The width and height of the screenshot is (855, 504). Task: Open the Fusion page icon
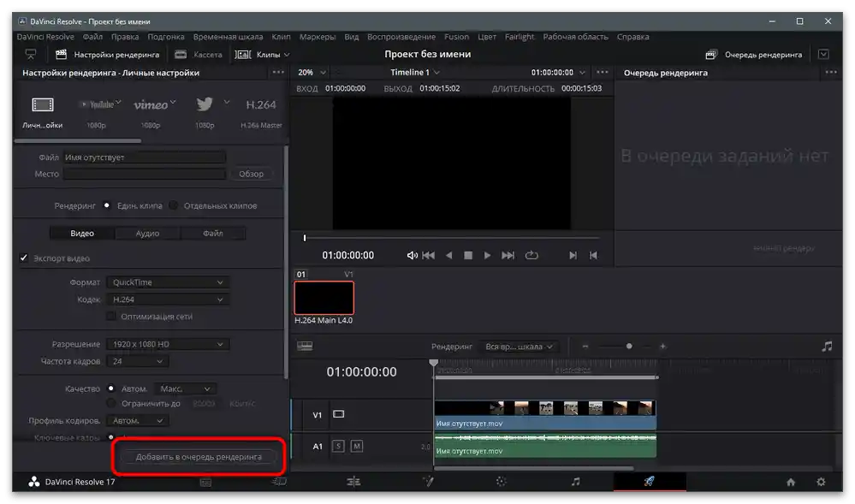tap(428, 482)
